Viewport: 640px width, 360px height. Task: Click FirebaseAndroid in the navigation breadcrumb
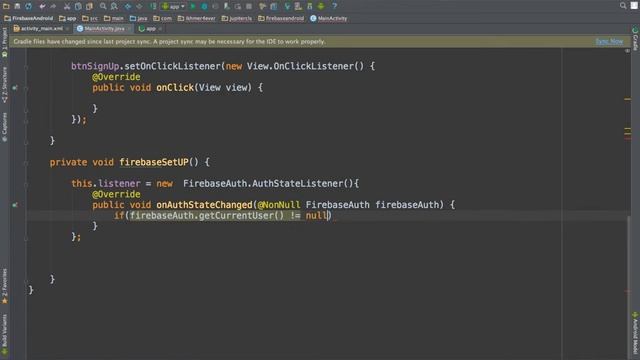tap(29, 18)
